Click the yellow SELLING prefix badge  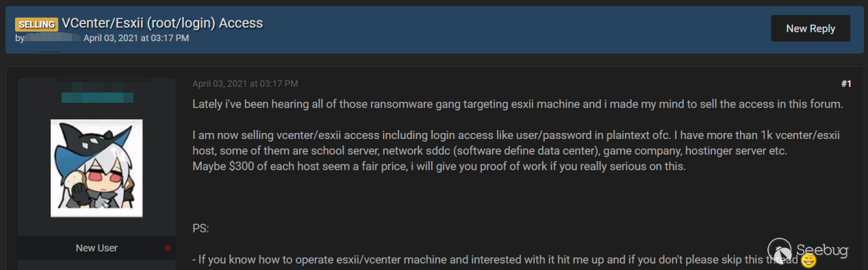36,24
